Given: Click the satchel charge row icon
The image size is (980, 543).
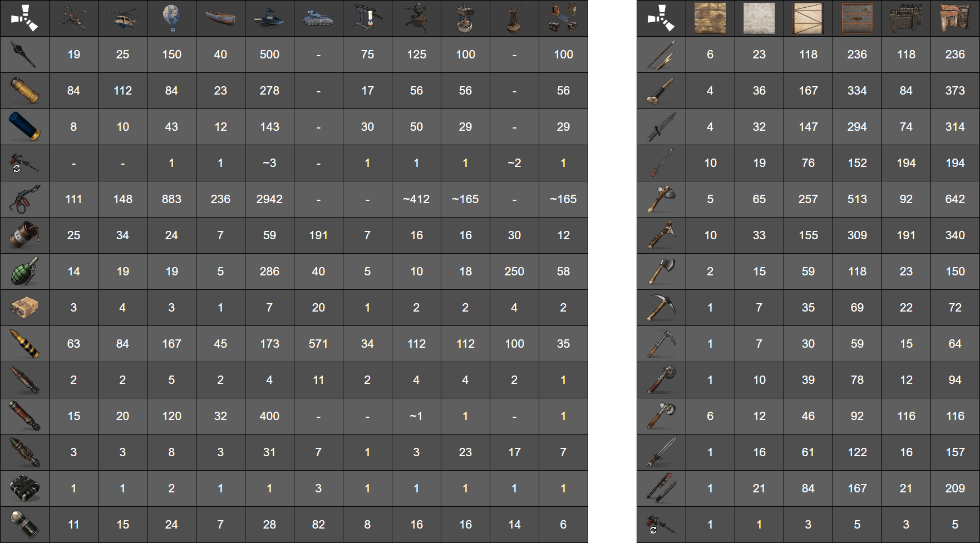Looking at the screenshot, I should pyautogui.click(x=24, y=308).
